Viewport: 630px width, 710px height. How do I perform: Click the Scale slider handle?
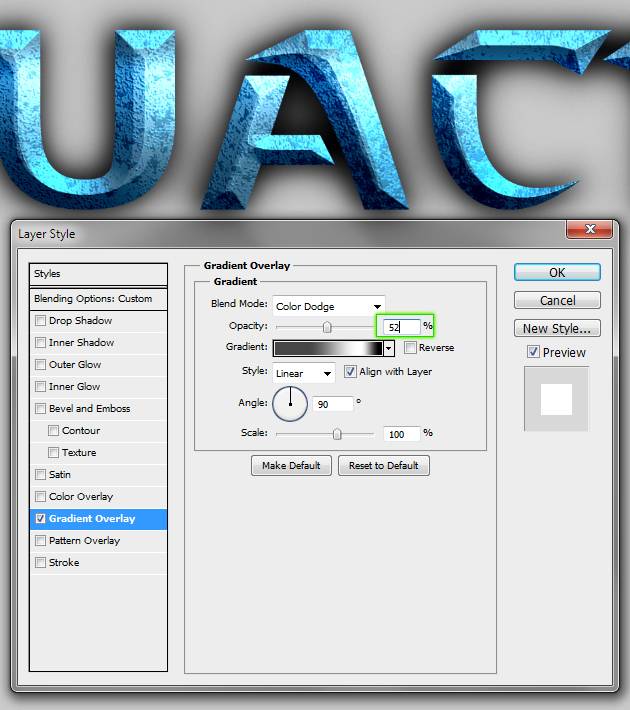pos(337,434)
